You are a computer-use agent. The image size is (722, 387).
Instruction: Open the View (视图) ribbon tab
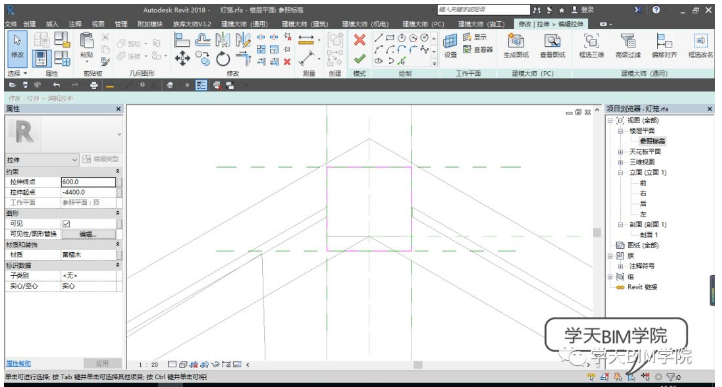click(x=98, y=24)
